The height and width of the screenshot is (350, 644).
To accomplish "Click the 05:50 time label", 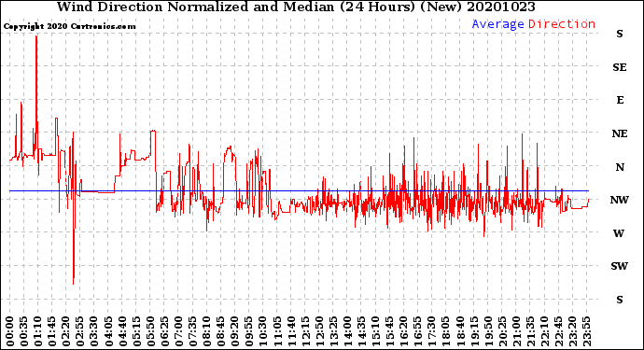I will [150, 331].
